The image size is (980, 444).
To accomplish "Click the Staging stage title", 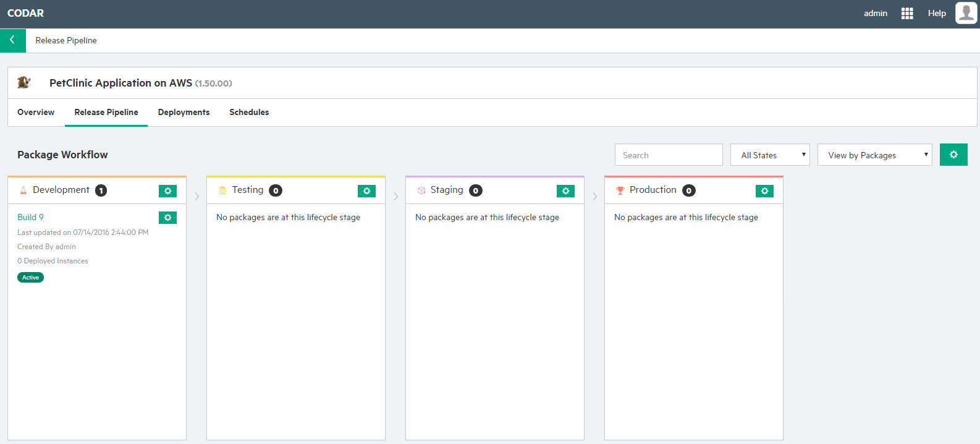I will coord(447,190).
